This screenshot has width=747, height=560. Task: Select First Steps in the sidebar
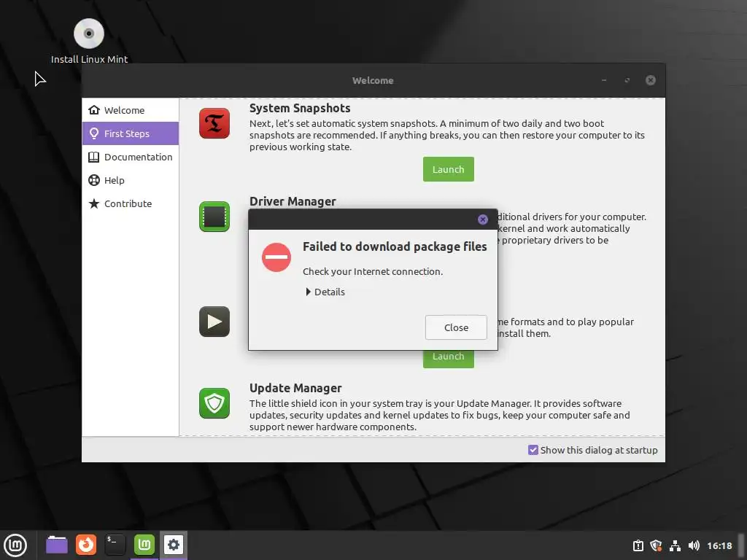coord(131,133)
